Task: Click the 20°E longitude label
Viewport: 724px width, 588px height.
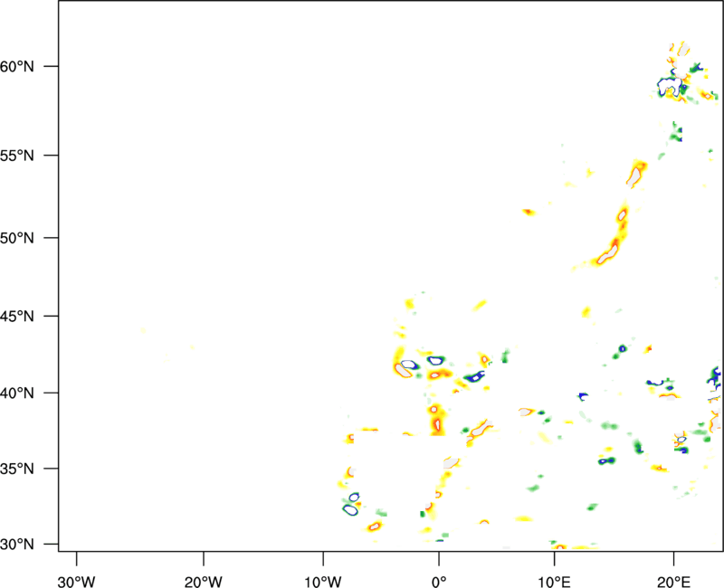Action: (x=673, y=582)
